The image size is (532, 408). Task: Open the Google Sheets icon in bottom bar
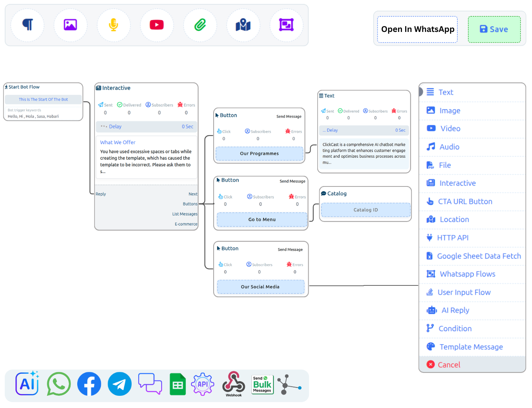[x=178, y=384]
